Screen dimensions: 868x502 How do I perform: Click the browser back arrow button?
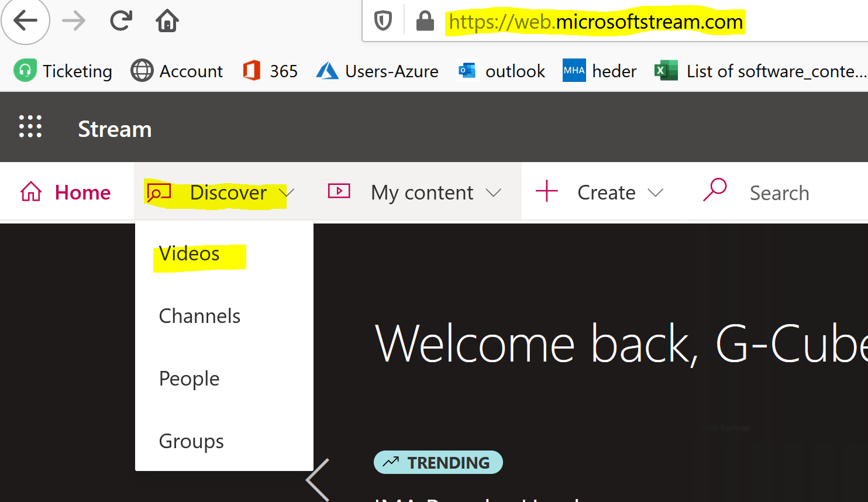pos(25,21)
